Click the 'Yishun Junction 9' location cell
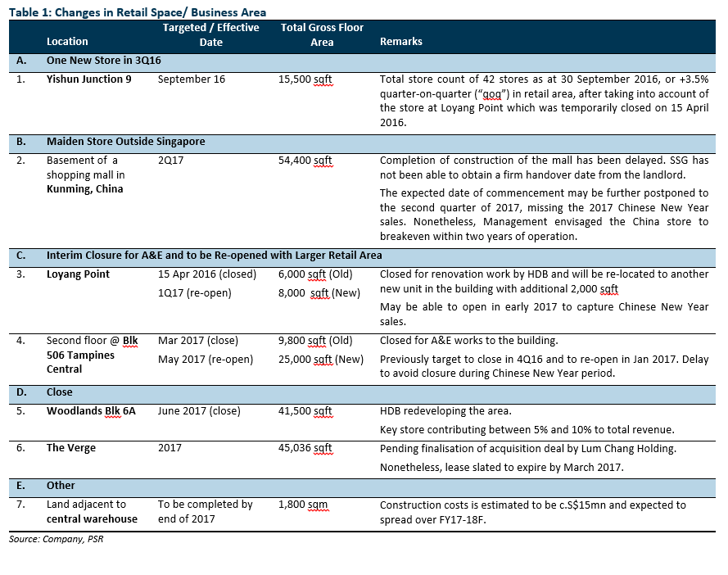 [x=88, y=79]
